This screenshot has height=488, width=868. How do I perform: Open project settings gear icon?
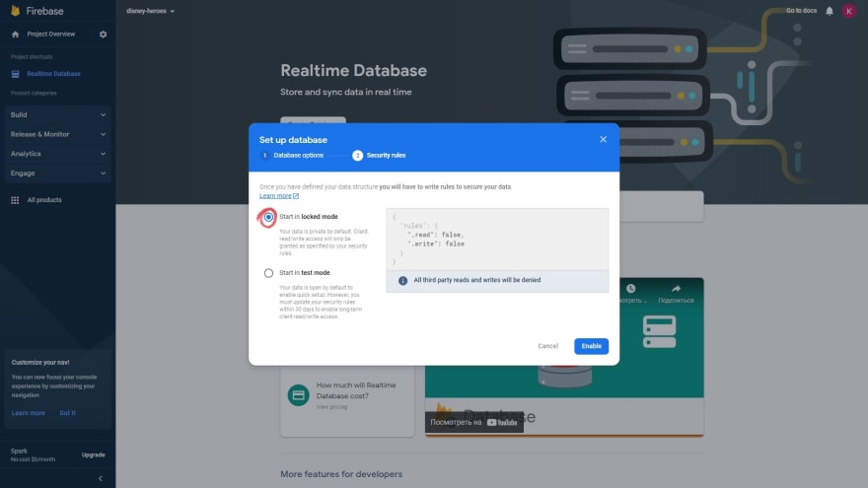coord(103,35)
